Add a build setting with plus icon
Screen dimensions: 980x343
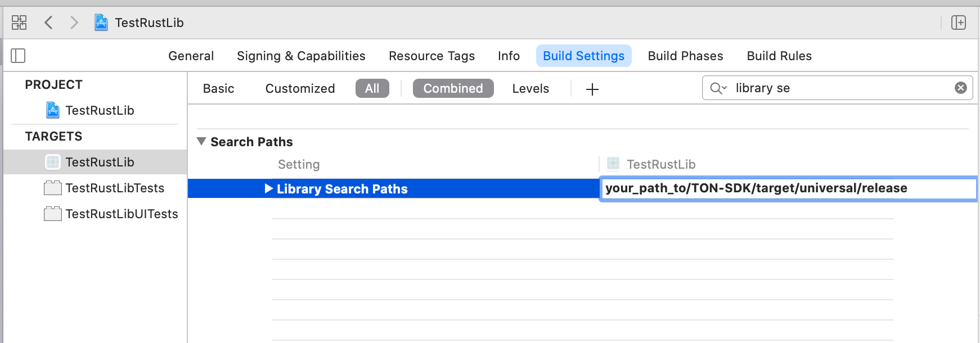(x=592, y=89)
